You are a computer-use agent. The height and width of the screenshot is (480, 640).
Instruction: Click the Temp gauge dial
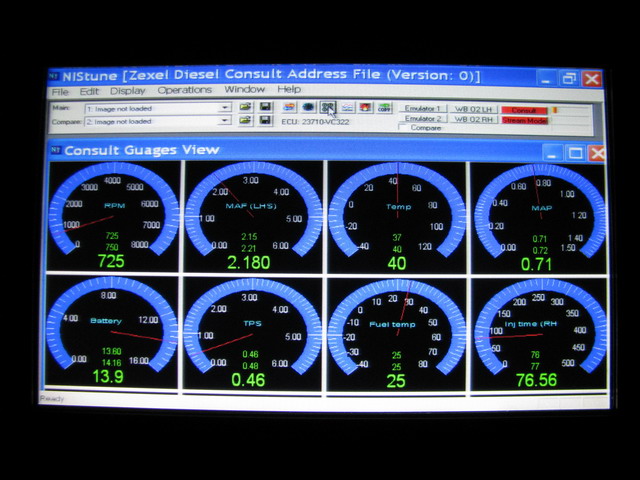[x=397, y=210]
